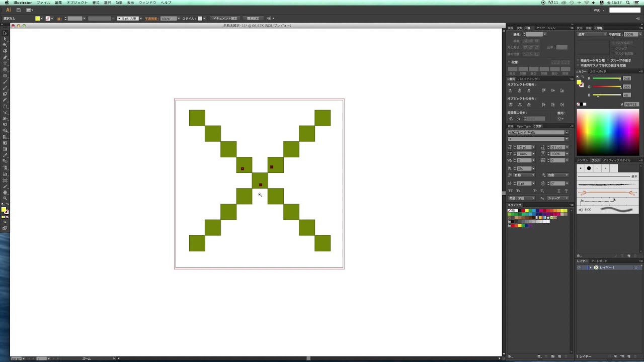Open the ウィンドウ menu
Screen dimensions: 644x362
147,3
